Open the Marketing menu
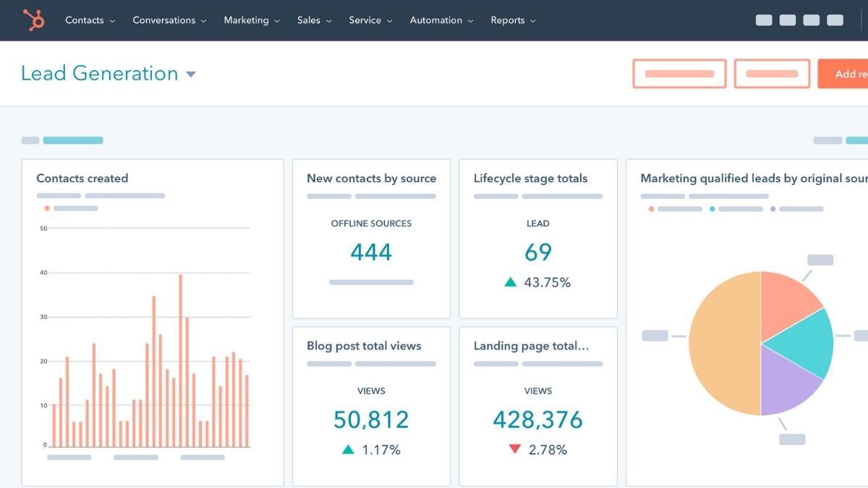Screen dimensions: 868x488 click(246, 20)
